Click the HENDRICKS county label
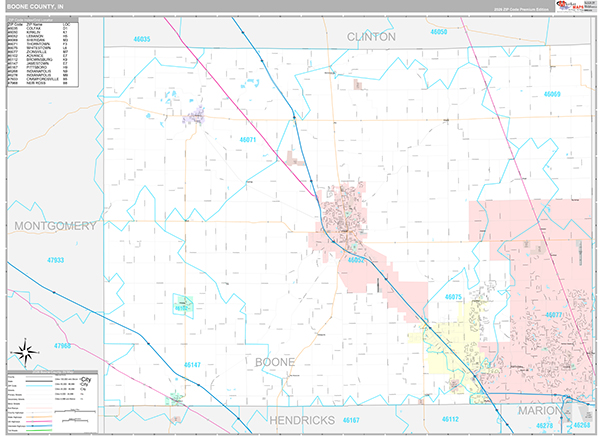 pos(302,420)
